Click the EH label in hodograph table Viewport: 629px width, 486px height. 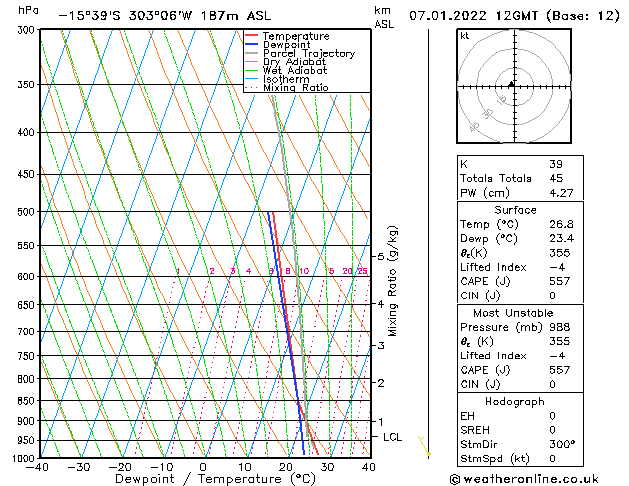pyautogui.click(x=467, y=416)
